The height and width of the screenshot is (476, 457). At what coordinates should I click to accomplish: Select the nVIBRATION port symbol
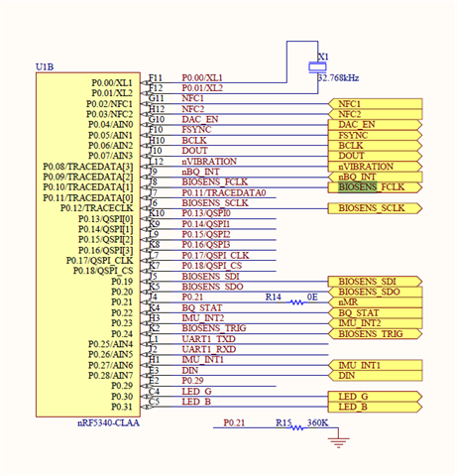point(375,167)
